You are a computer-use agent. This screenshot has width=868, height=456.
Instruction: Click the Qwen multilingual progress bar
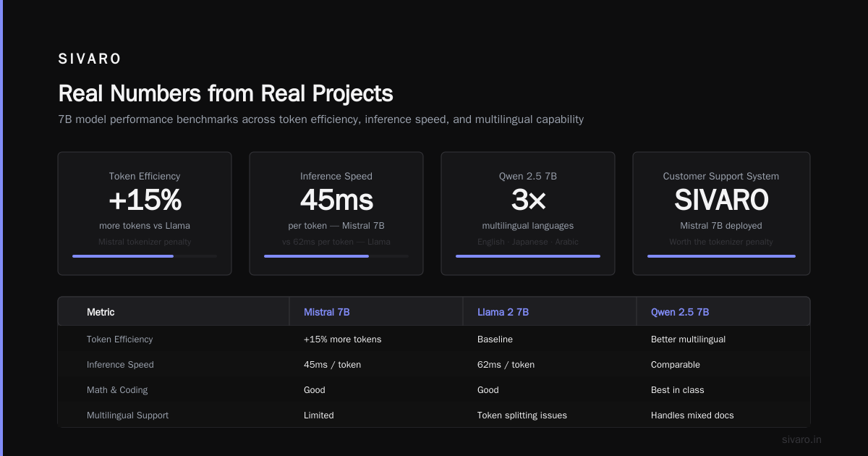[528, 256]
